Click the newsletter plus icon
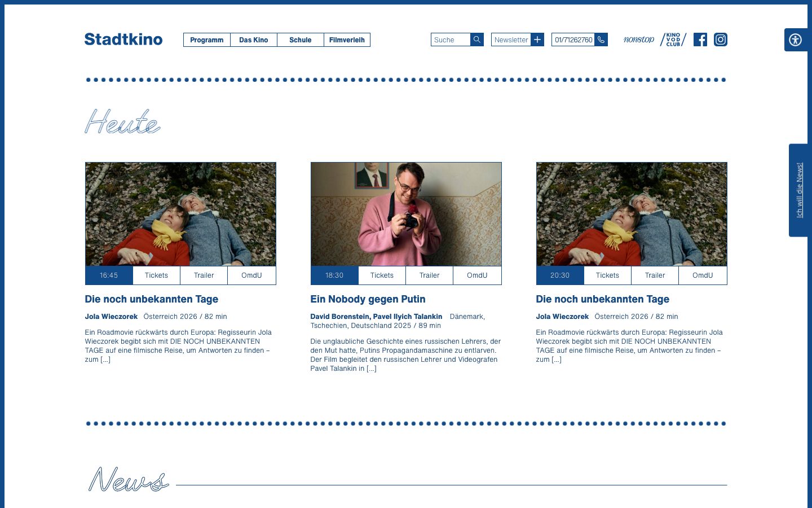The width and height of the screenshot is (812, 508). coord(537,40)
